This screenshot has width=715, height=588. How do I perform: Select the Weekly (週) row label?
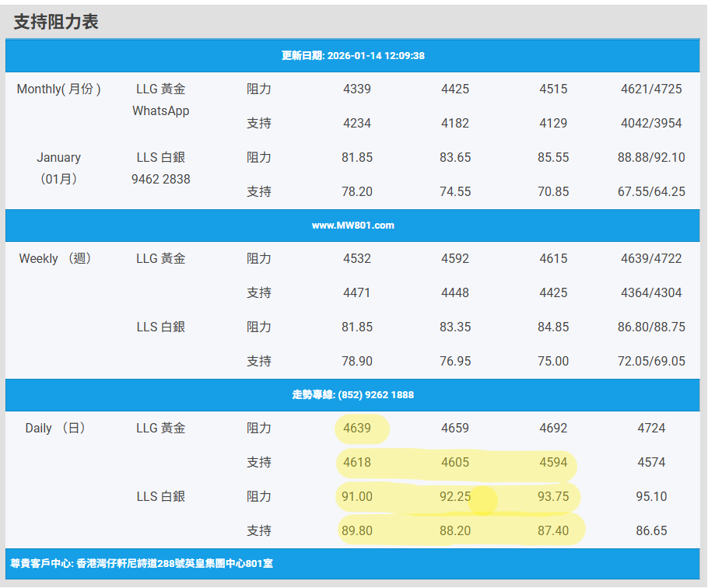[57, 258]
